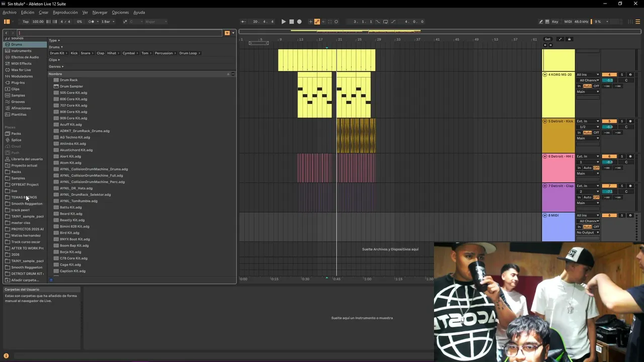Toggle the computer MIDI keyboard icon
The width and height of the screenshot is (644, 362).
547,22
